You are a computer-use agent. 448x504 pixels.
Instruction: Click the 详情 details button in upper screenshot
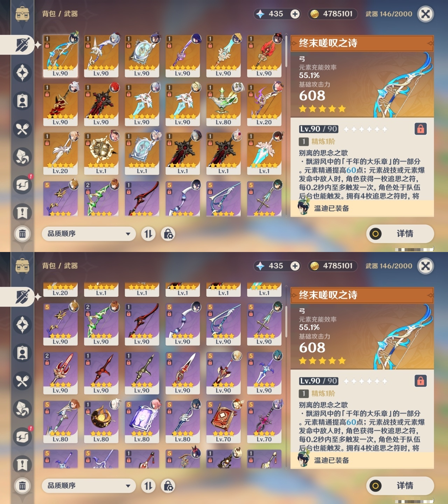click(x=400, y=234)
